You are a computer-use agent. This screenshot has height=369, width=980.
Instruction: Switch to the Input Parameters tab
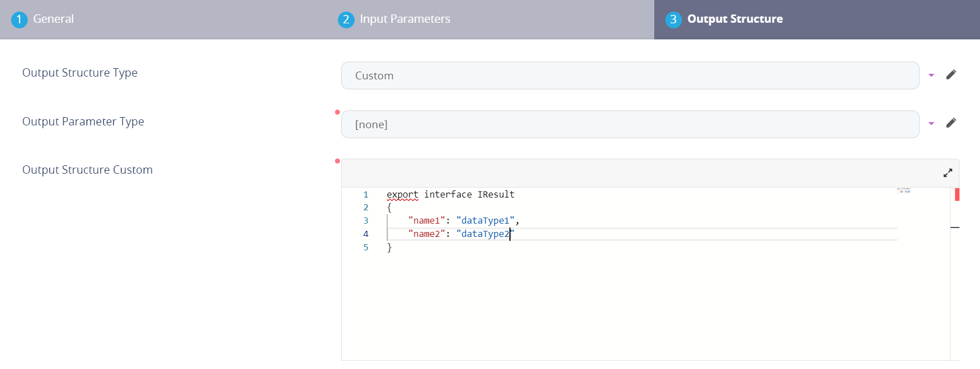pyautogui.click(x=394, y=19)
